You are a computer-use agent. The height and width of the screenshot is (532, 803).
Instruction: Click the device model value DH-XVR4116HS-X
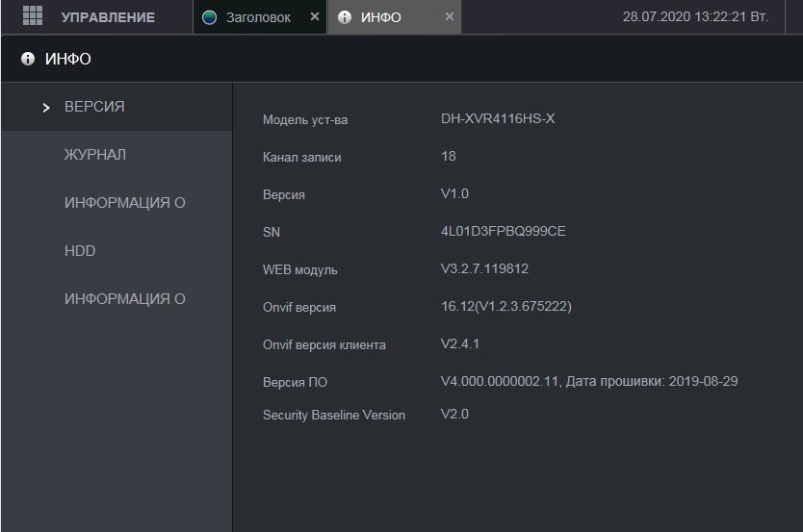(498, 118)
